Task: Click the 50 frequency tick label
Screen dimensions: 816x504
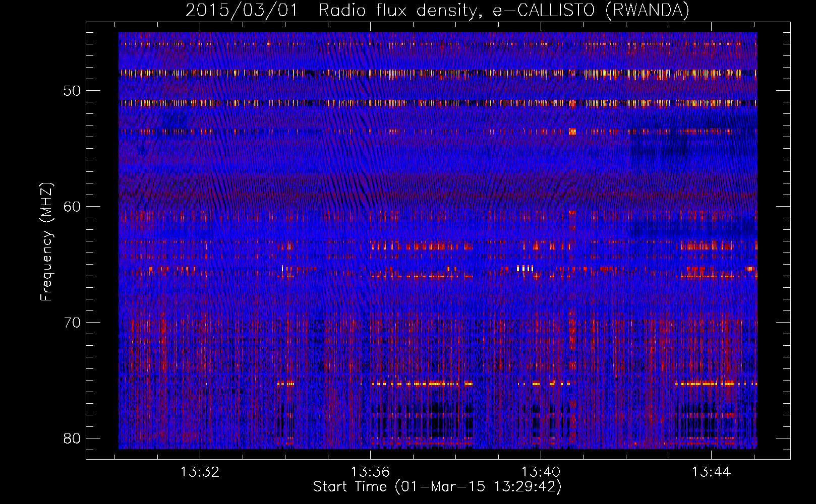Action: coord(73,91)
